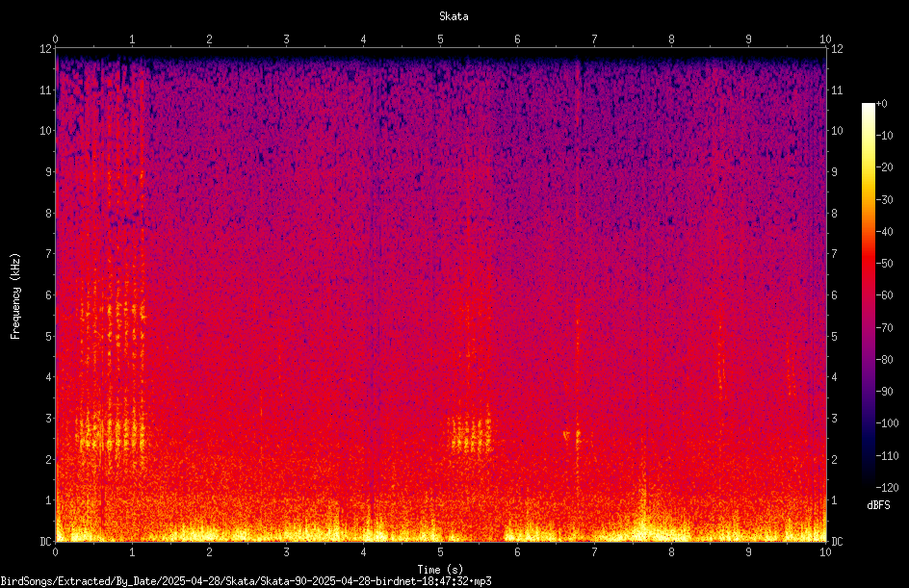Click the mp3 file path at bottom
This screenshot has width=909, height=588.
(x=246, y=581)
